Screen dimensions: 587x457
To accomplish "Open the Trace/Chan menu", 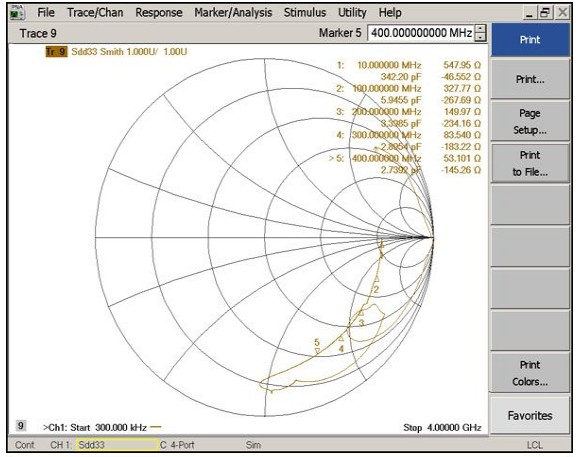I will [95, 13].
